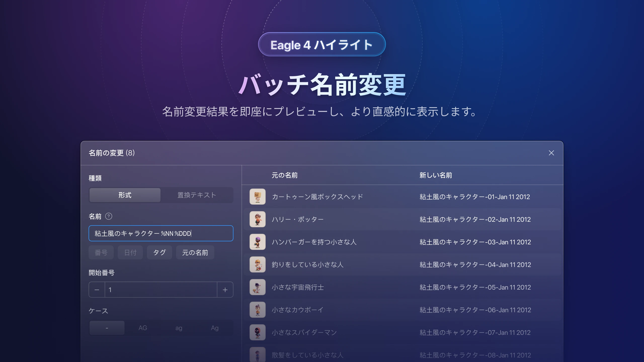Image resolution: width=644 pixels, height=362 pixels.
Task: Click the 開始番号 value field
Action: tap(161, 290)
